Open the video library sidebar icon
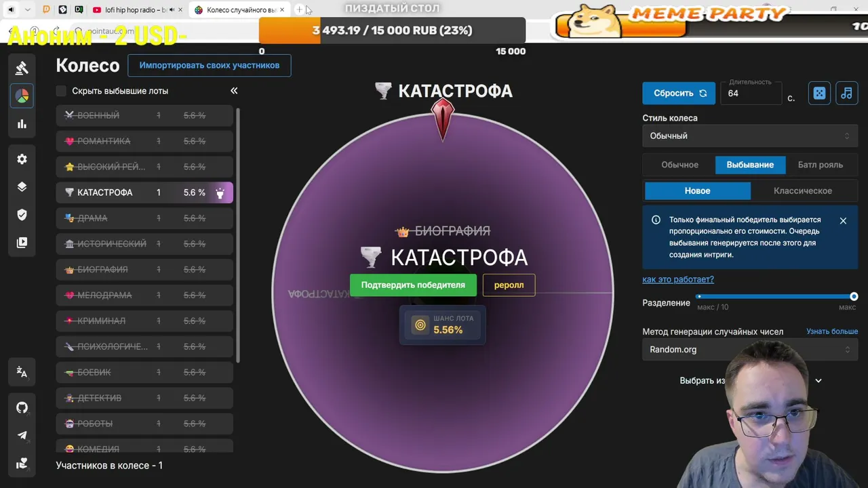Viewport: 868px width, 488px height. [22, 243]
